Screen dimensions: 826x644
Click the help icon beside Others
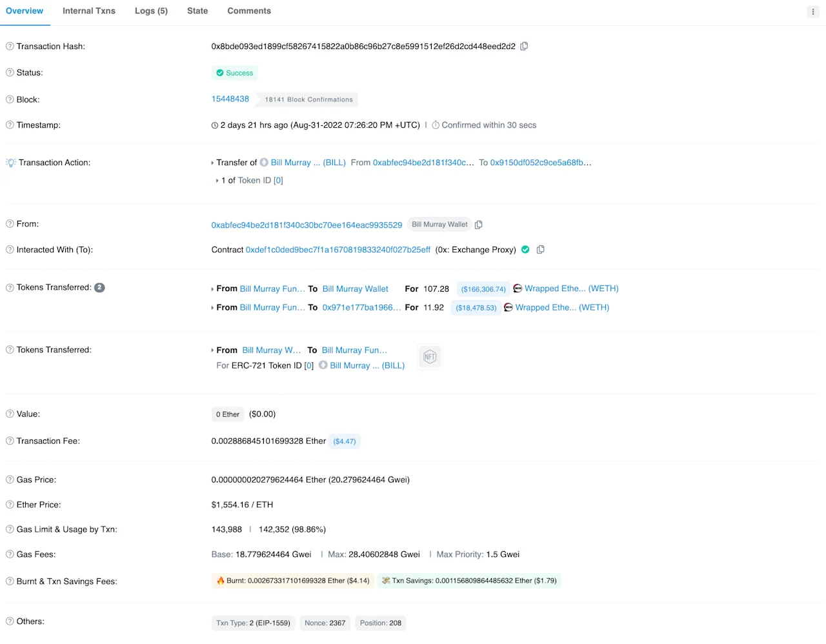[x=10, y=621]
